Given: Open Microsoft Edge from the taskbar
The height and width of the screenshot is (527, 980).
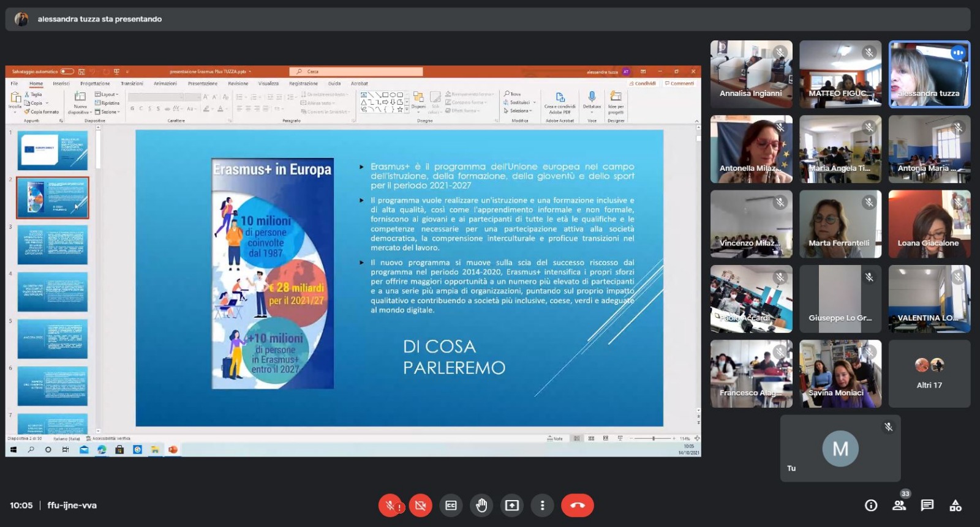Looking at the screenshot, I should click(102, 449).
